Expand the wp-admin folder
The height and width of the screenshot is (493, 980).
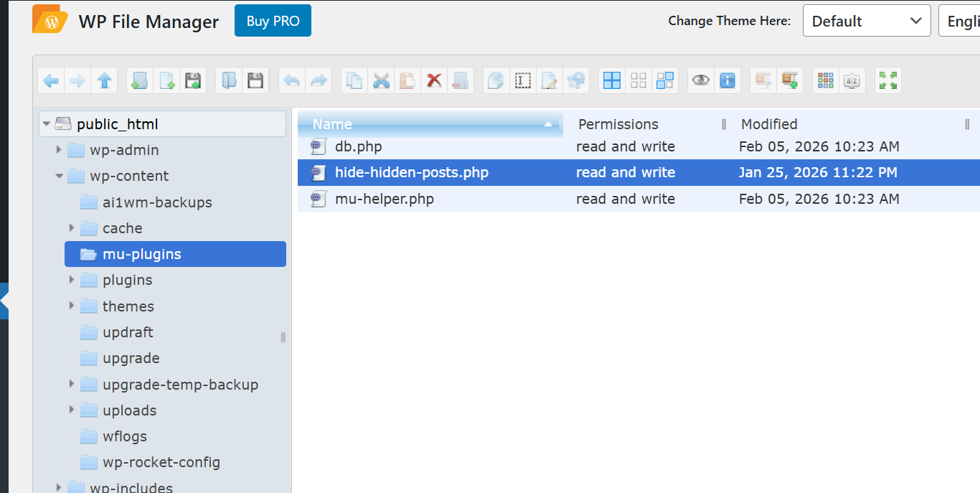[x=59, y=150]
